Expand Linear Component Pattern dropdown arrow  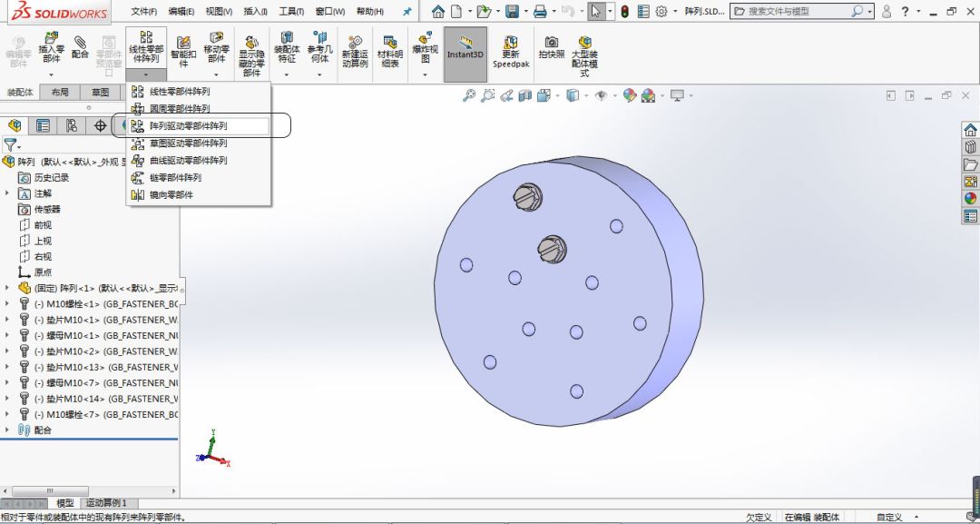[145, 74]
